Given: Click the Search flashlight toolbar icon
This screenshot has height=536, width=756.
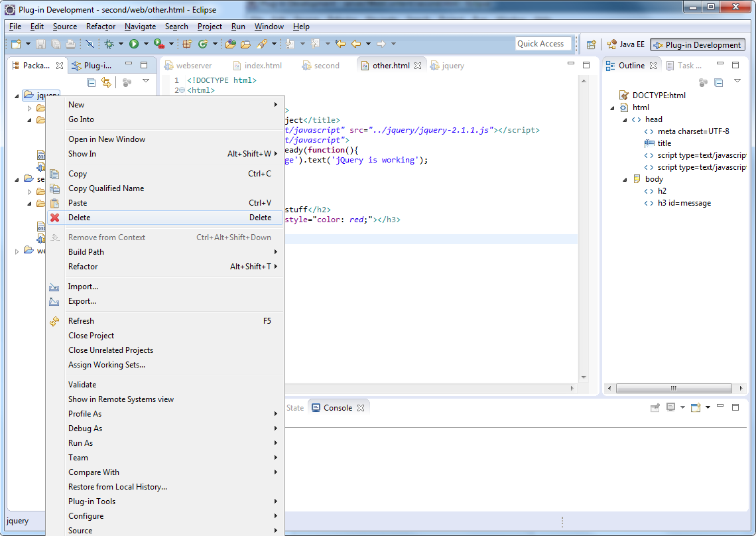Looking at the screenshot, I should [x=262, y=44].
